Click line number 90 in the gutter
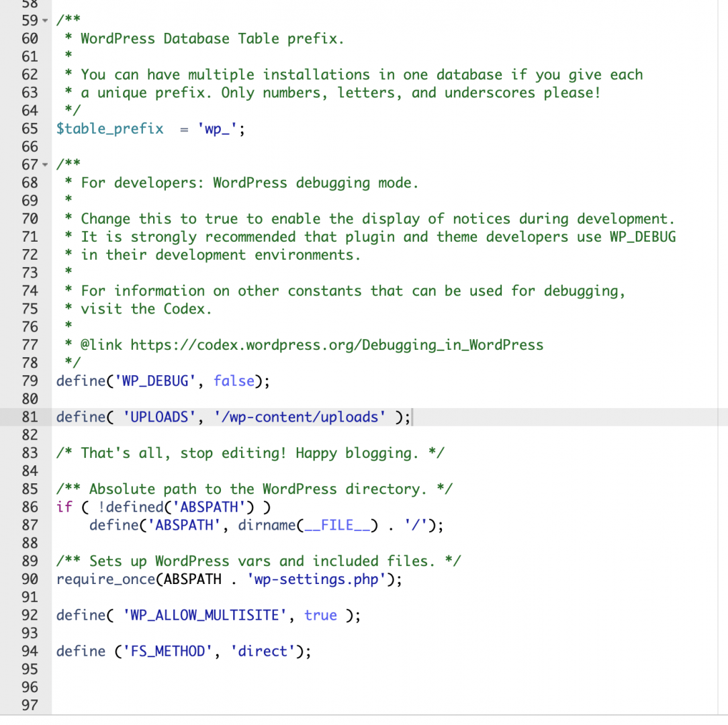 (30, 579)
